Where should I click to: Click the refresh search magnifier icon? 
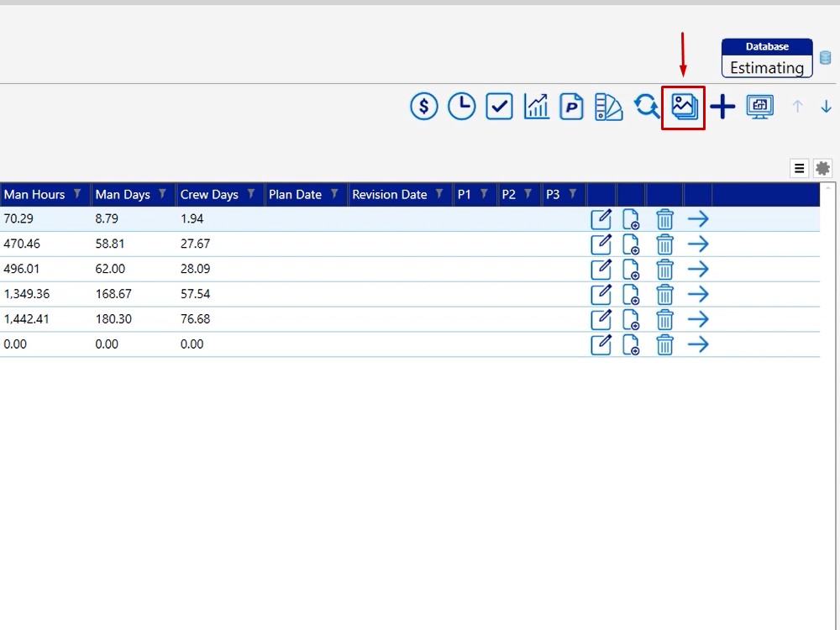tap(646, 107)
